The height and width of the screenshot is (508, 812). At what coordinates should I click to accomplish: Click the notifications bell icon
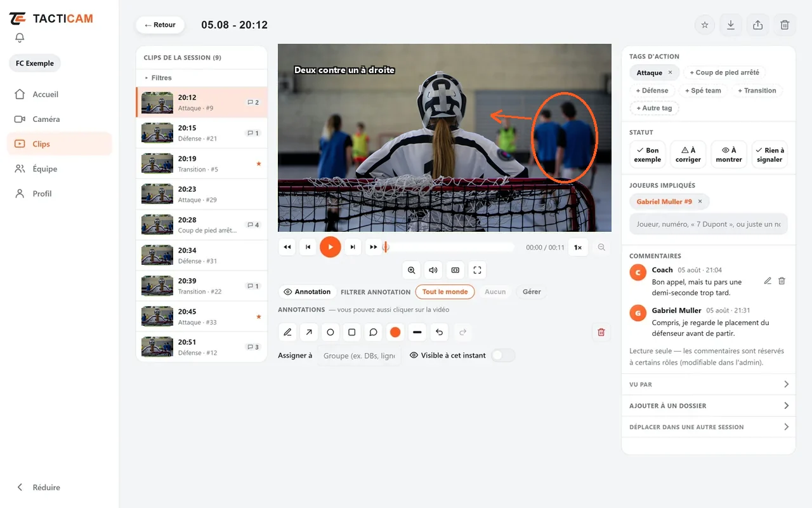click(20, 38)
